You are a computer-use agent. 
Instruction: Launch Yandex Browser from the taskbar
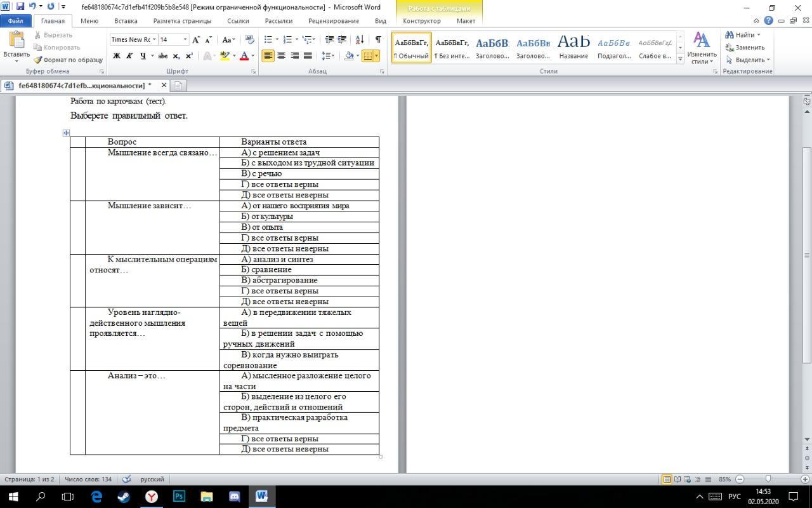pyautogui.click(x=152, y=496)
